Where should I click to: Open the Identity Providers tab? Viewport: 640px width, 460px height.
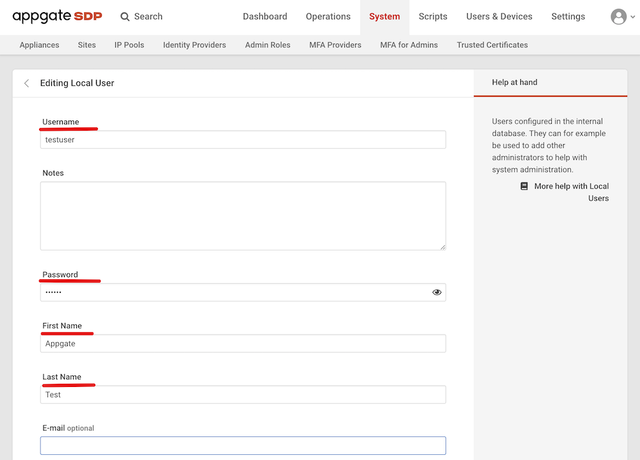click(x=194, y=45)
